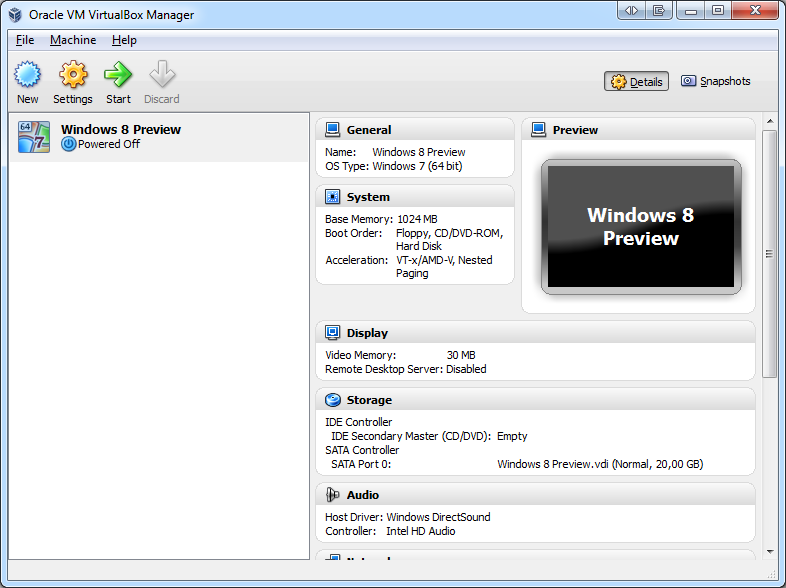Click the Windows 8 Preview thumbnail
Viewport: 786px width, 588px height.
point(640,227)
